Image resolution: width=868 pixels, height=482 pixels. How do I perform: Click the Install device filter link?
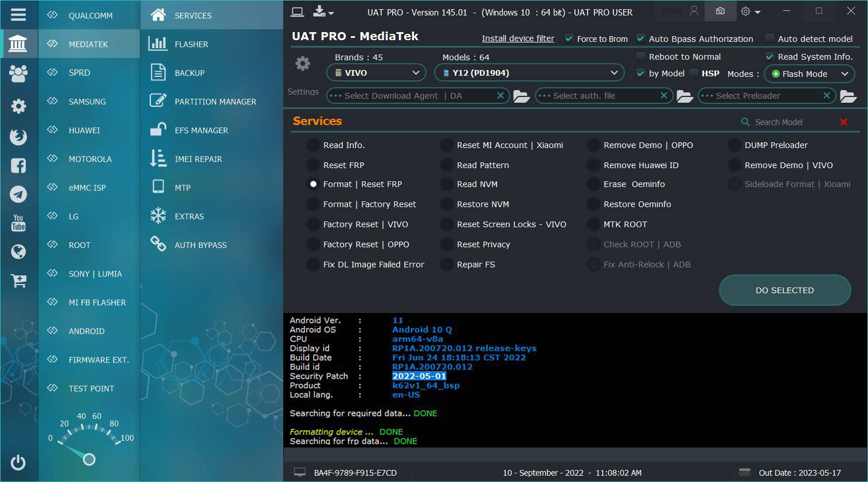click(518, 38)
